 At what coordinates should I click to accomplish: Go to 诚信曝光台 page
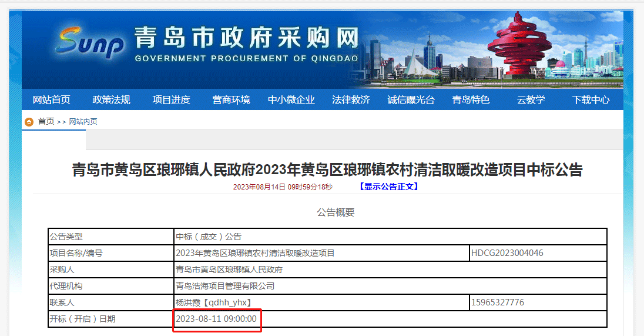click(x=411, y=99)
